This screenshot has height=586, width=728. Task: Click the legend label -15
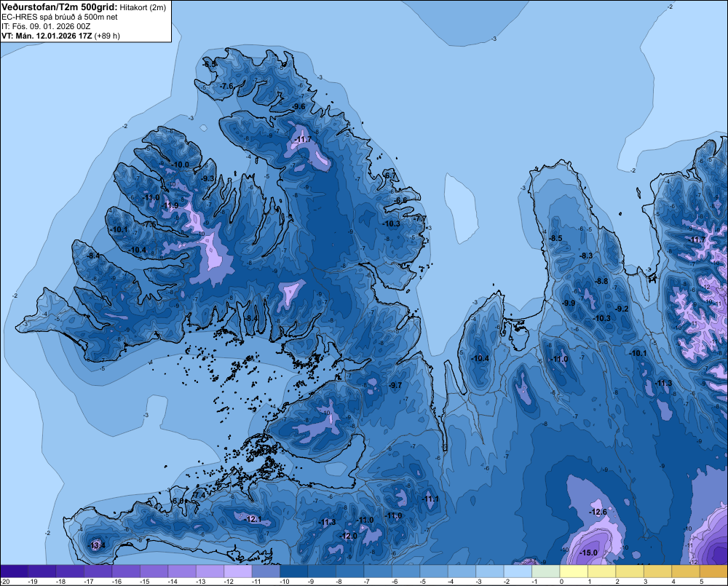[x=144, y=582]
